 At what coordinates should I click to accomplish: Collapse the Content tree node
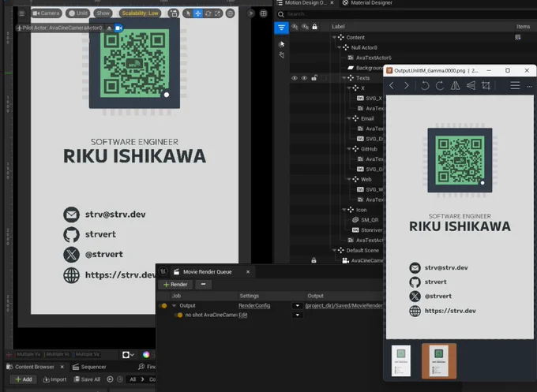point(334,37)
